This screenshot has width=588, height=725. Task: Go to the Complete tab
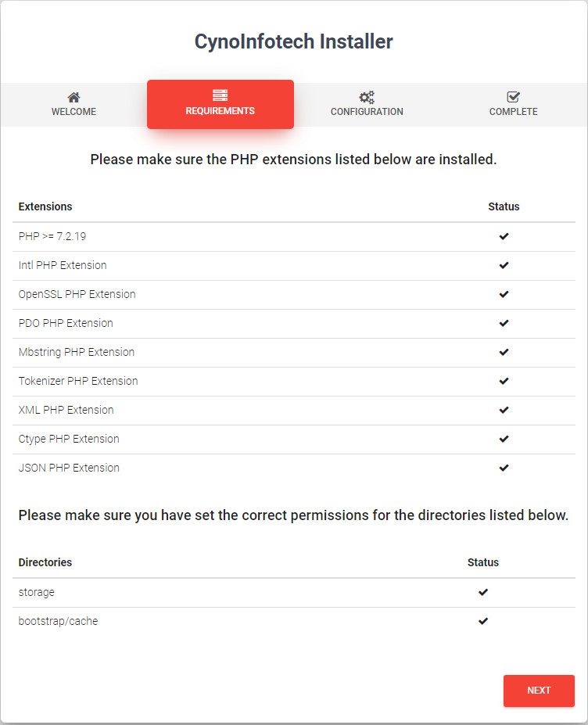pos(513,105)
